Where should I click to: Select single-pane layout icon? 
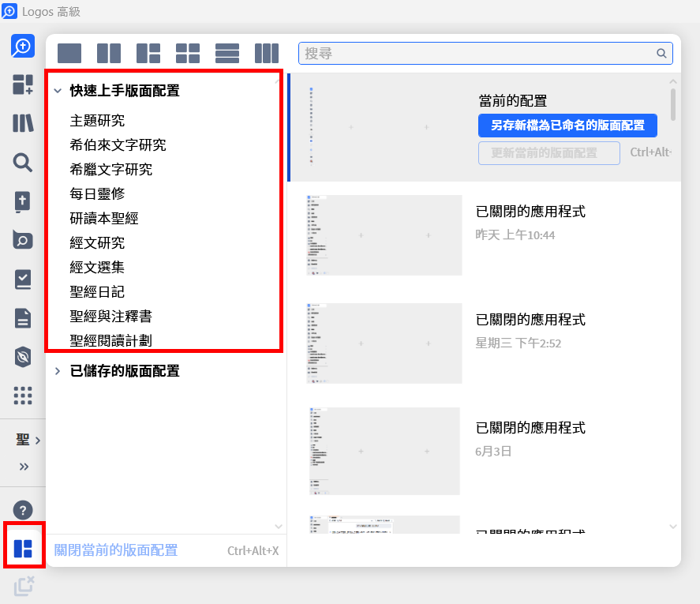(69, 54)
